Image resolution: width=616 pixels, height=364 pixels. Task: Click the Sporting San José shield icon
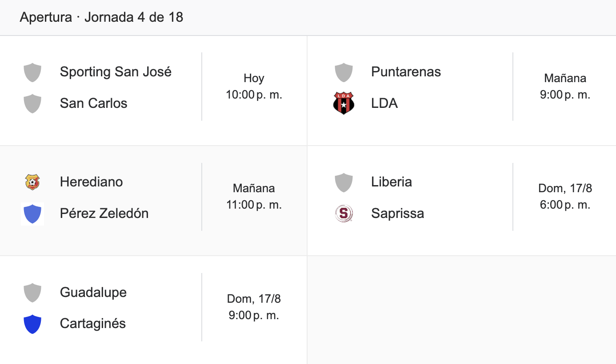pyautogui.click(x=32, y=72)
